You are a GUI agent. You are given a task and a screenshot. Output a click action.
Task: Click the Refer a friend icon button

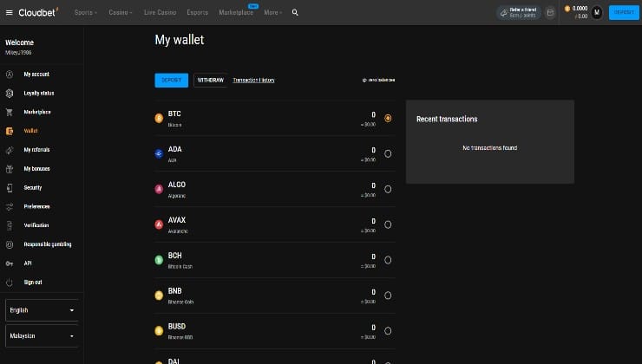click(504, 13)
